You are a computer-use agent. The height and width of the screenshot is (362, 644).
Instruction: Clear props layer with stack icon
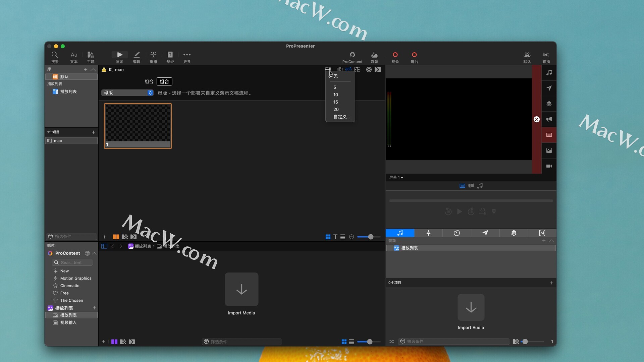click(549, 104)
